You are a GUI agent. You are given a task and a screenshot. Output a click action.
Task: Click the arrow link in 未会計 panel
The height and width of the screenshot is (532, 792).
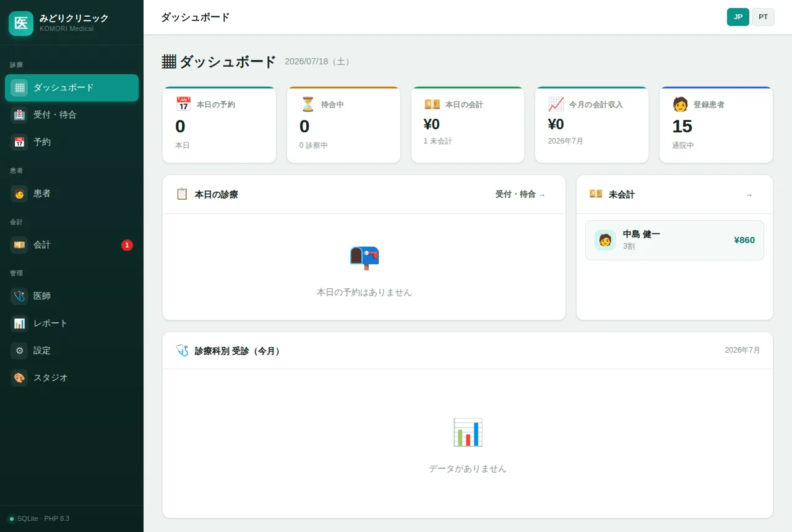pyautogui.click(x=749, y=195)
